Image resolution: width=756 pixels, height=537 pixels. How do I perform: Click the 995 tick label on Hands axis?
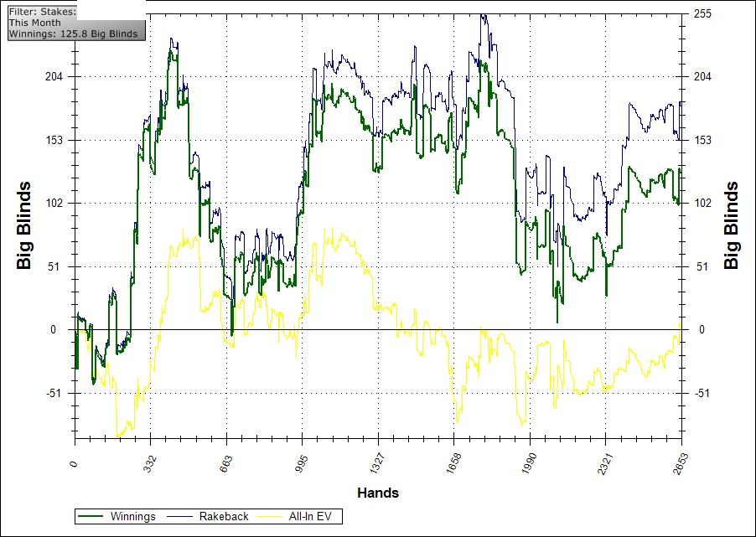click(x=302, y=462)
